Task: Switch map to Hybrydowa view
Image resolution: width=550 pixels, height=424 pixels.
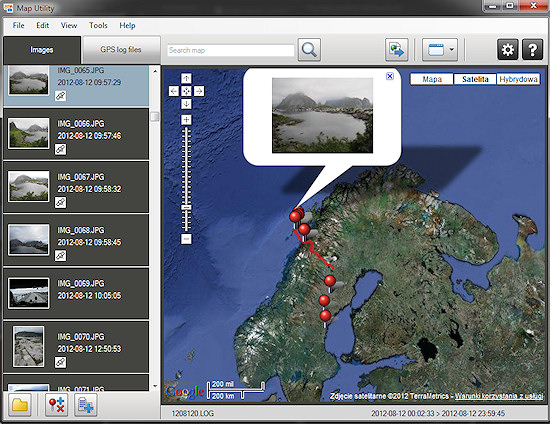Action: click(x=518, y=79)
